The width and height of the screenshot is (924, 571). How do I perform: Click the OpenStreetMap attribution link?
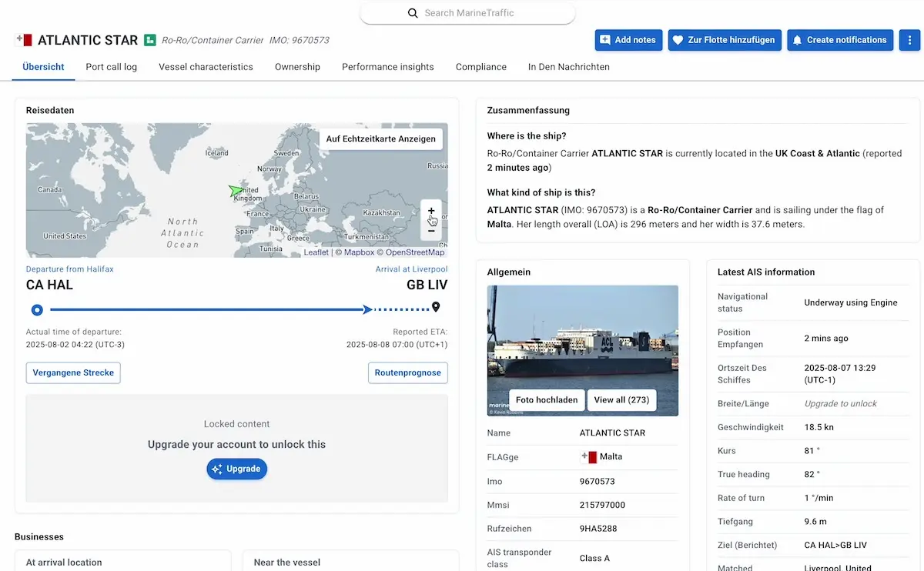click(x=410, y=252)
